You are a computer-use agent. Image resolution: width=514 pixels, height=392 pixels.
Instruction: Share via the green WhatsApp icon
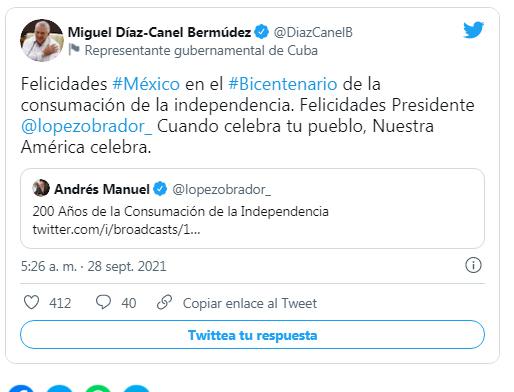coord(98,389)
